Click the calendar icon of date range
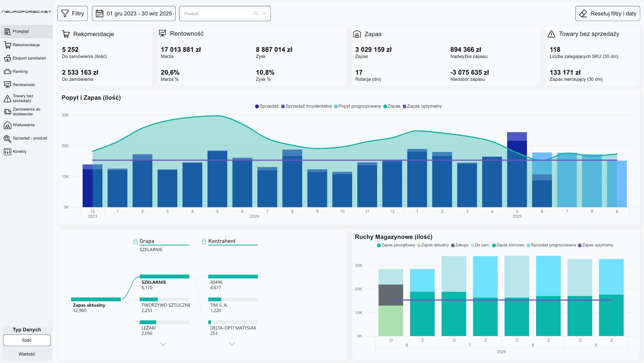 tap(100, 14)
